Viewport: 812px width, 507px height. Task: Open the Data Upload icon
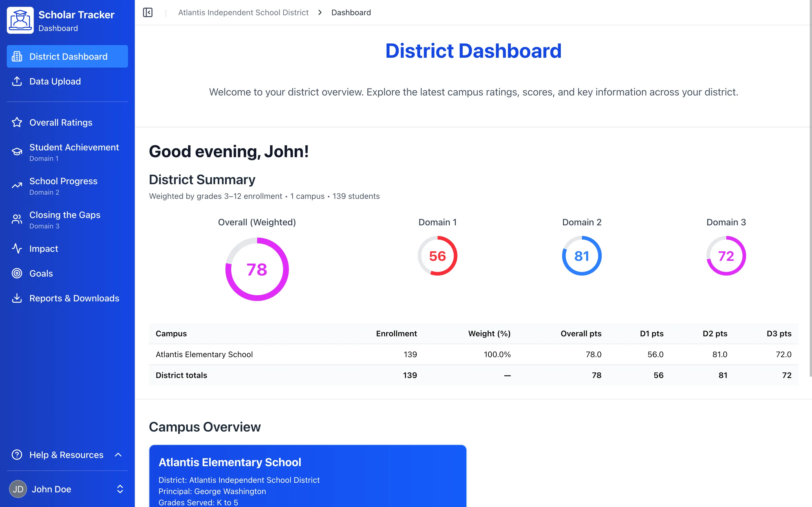(x=17, y=81)
